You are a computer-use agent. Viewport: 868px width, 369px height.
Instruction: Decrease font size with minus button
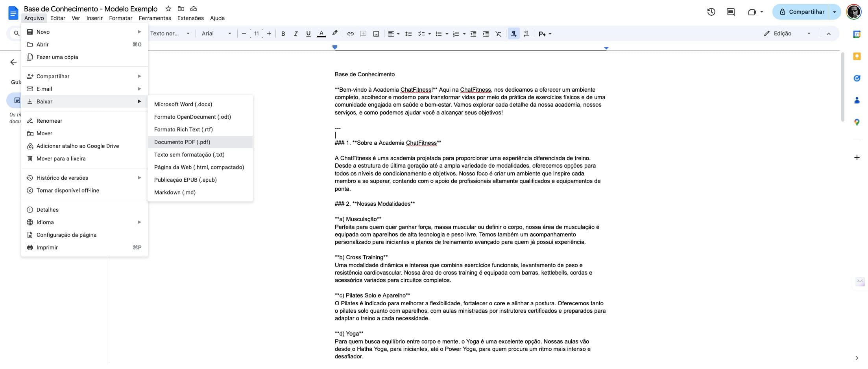pos(244,34)
